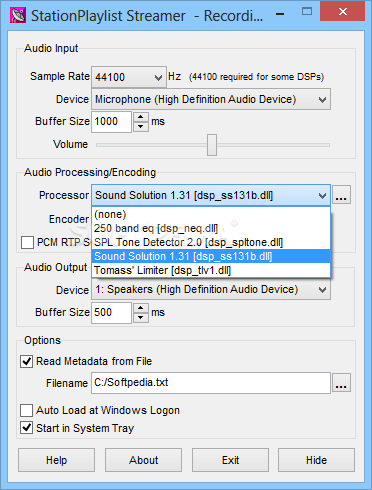This screenshot has height=490, width=372.
Task: Click the Volume slider handle
Action: point(212,145)
